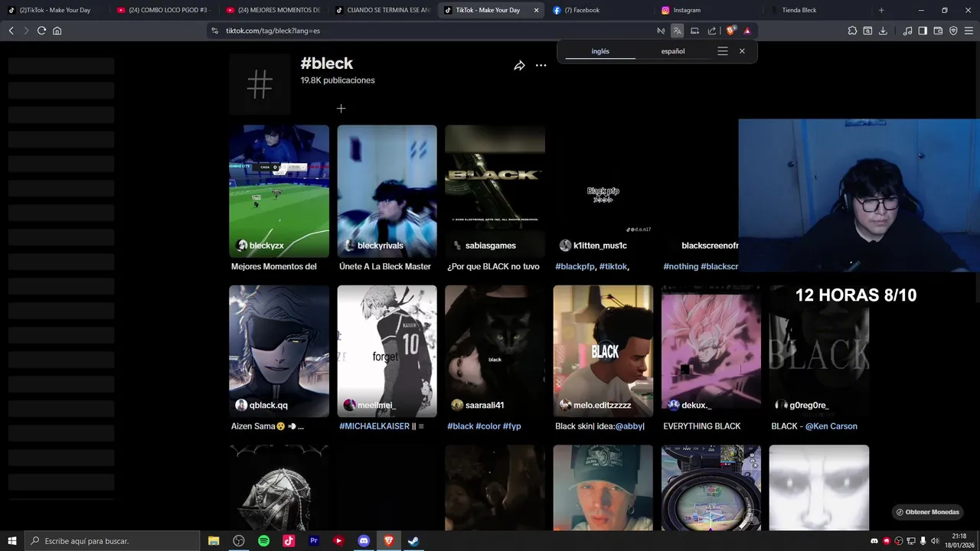
Task: Open the playlist music note icon
Action: coord(907,31)
